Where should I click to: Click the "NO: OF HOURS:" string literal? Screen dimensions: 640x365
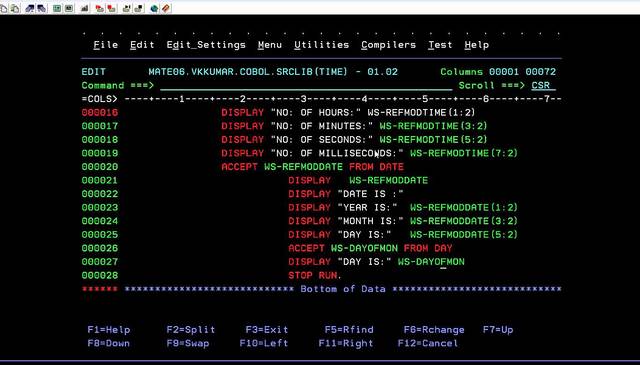(316, 113)
